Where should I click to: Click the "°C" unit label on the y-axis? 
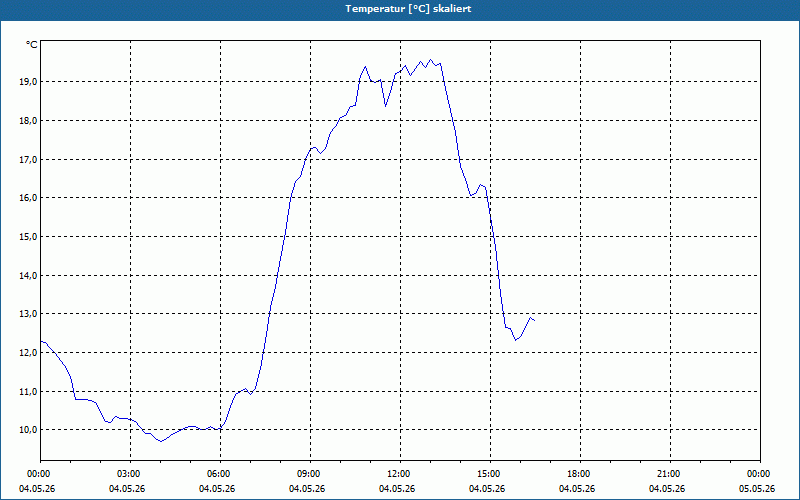click(32, 45)
